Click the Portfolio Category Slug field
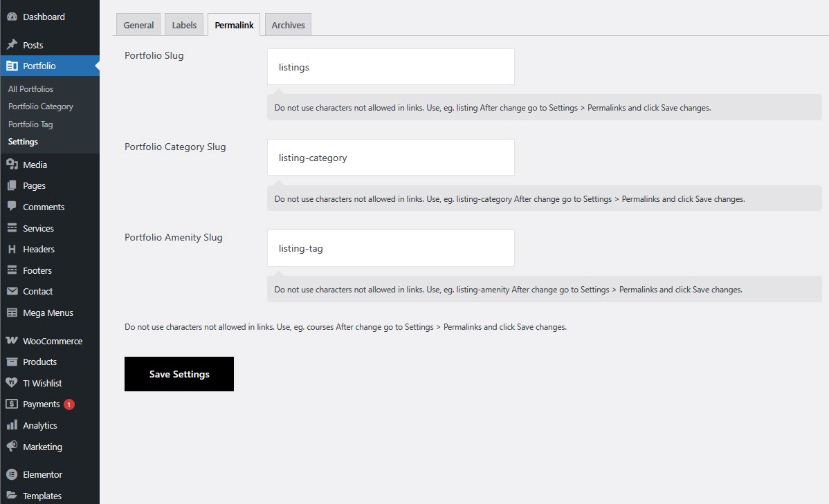Image resolution: width=829 pixels, height=504 pixels. [x=390, y=158]
